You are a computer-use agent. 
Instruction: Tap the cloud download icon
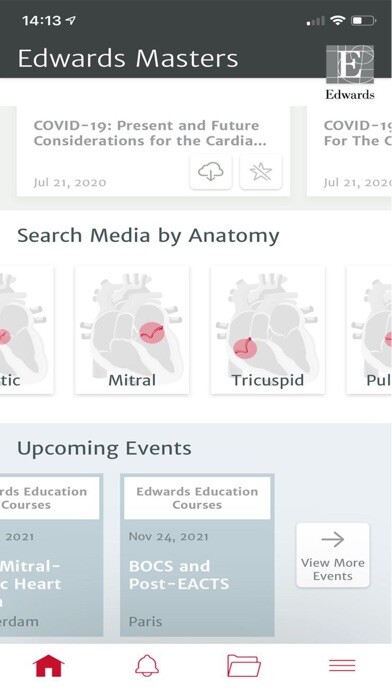[x=211, y=172]
